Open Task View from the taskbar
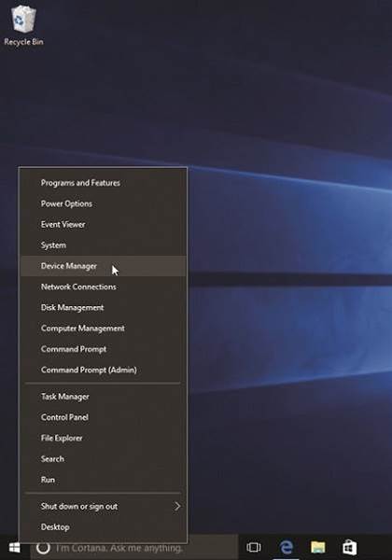Image resolution: width=392 pixels, height=560 pixels. point(254,547)
